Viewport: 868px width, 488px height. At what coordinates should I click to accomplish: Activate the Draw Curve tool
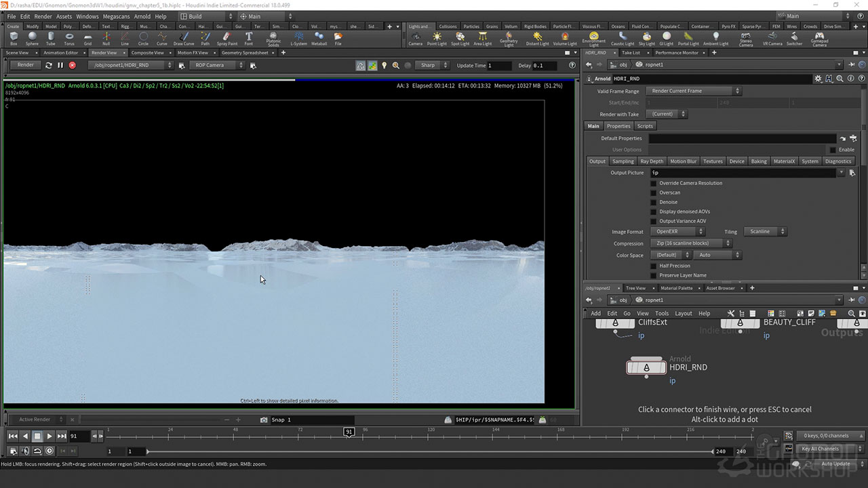click(x=184, y=38)
